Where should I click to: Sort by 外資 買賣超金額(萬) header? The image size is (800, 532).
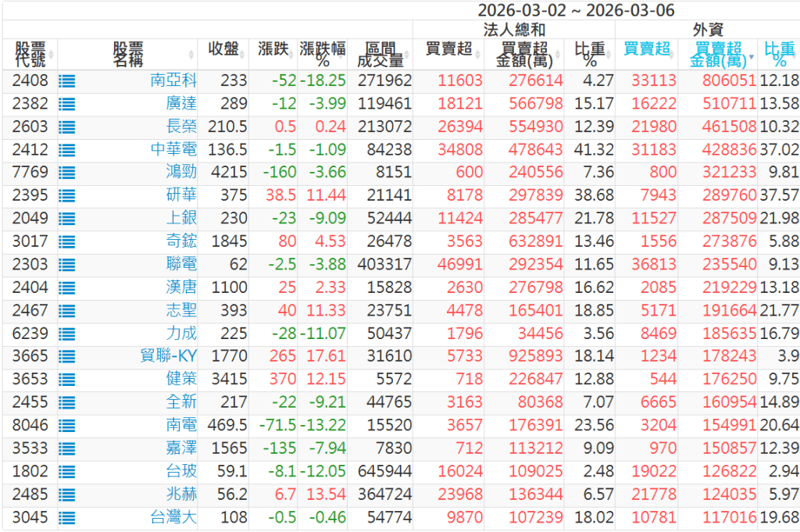[x=718, y=54]
